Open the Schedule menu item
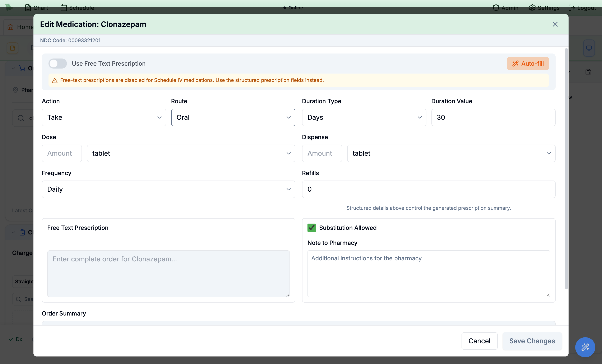Image resolution: width=602 pixels, height=364 pixels. click(77, 8)
